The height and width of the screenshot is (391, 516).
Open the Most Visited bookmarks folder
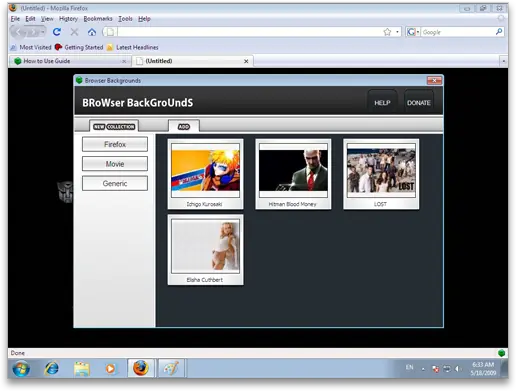point(31,47)
